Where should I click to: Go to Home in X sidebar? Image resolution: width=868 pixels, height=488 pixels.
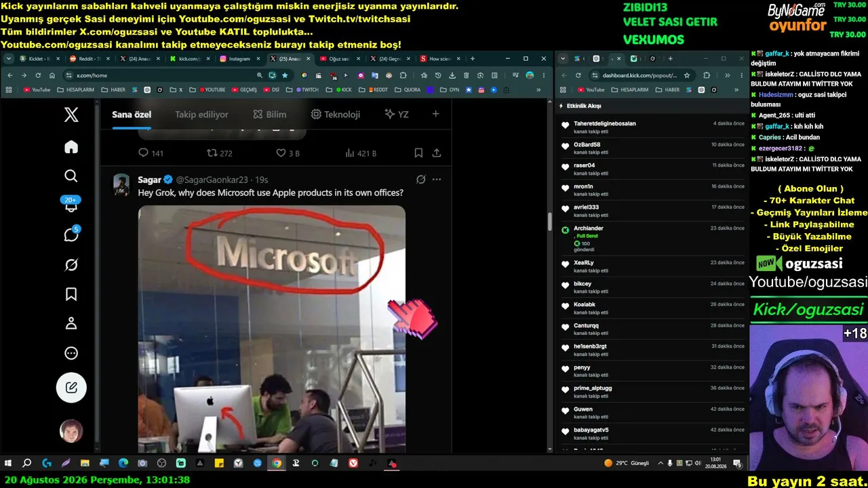(71, 147)
